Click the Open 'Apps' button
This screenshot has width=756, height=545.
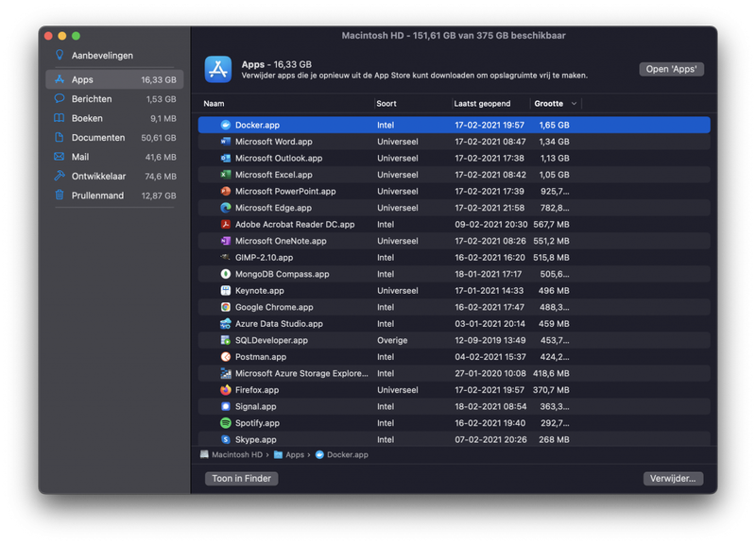tap(671, 69)
